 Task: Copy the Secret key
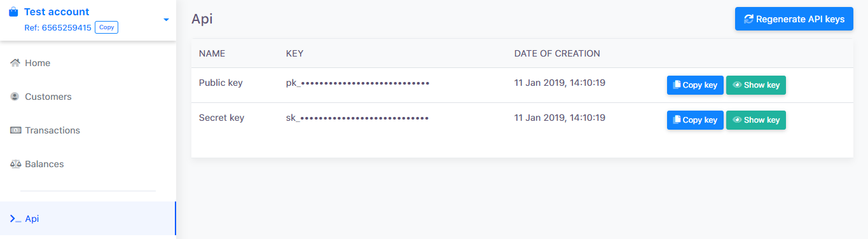(x=695, y=120)
